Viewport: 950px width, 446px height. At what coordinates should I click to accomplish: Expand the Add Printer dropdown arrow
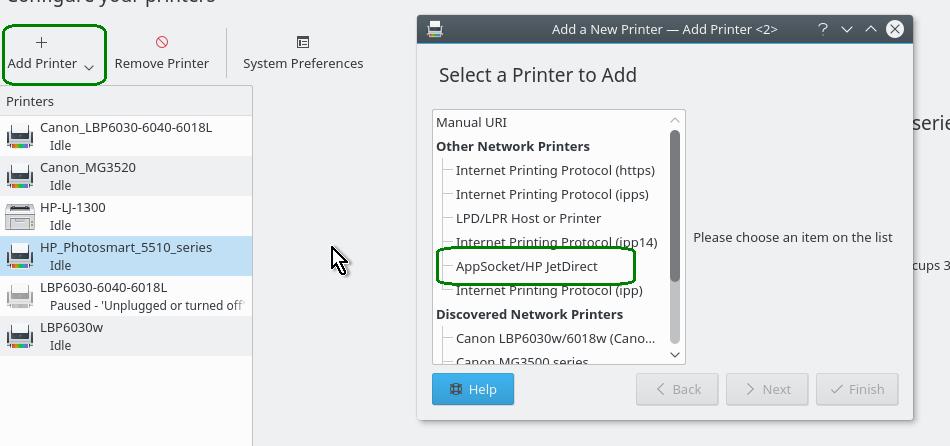tap(89, 67)
